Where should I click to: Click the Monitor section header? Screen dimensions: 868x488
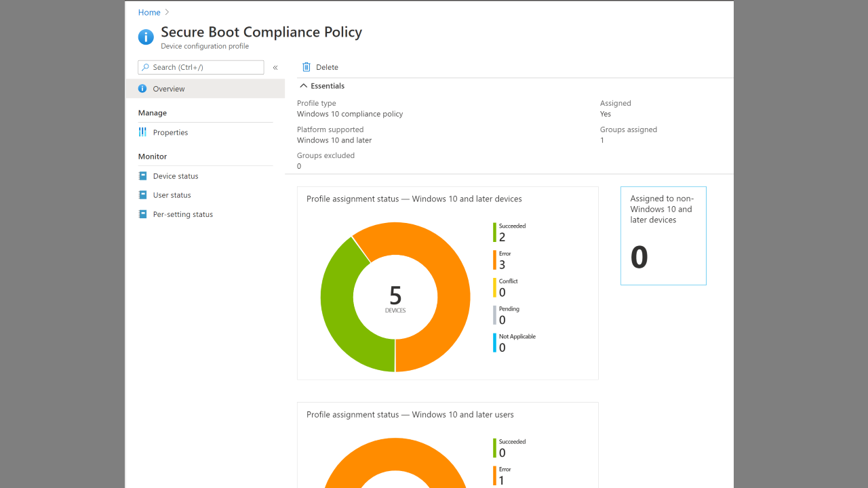pyautogui.click(x=153, y=157)
